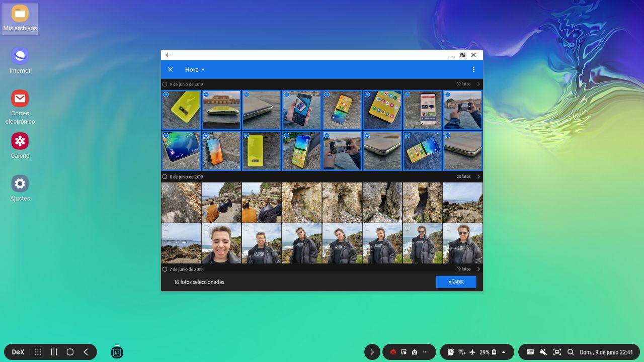Expand the status tray up arrow

pyautogui.click(x=504, y=352)
